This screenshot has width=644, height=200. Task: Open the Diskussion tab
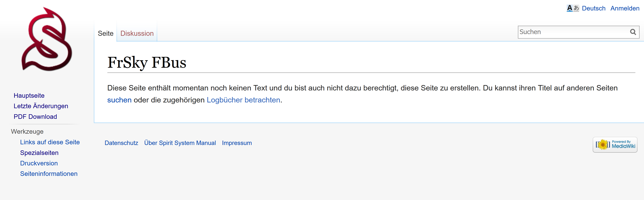[137, 33]
